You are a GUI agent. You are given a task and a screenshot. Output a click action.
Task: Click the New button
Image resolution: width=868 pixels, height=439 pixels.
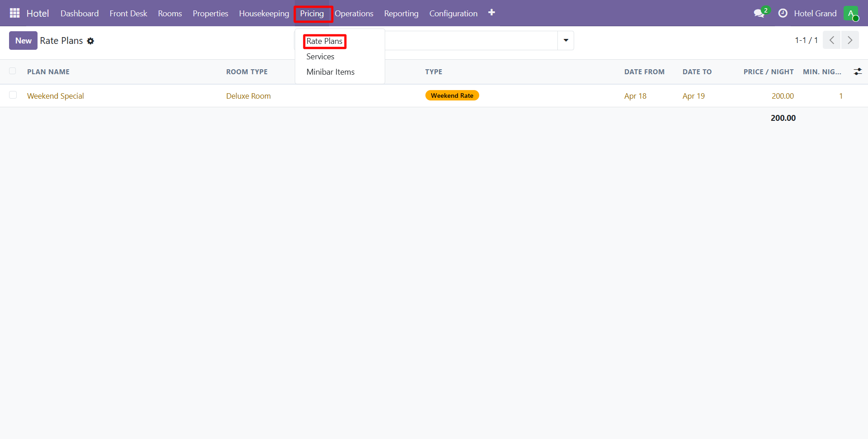point(23,41)
